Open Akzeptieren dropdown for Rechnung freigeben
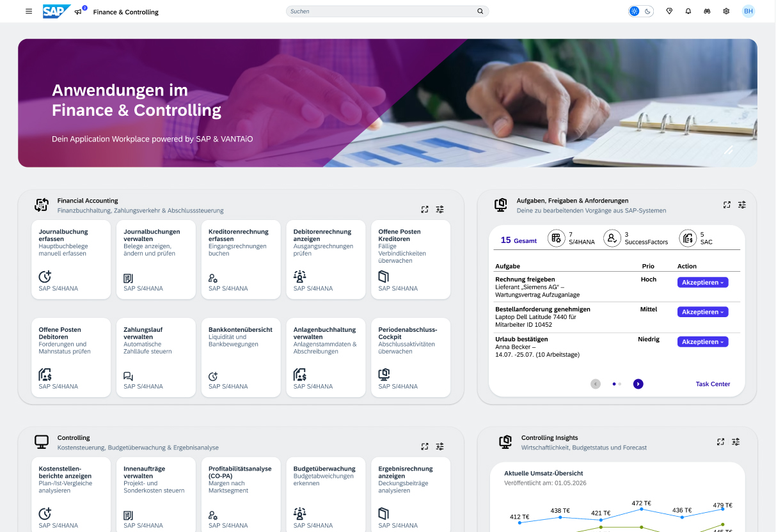776x532 pixels. (702, 282)
